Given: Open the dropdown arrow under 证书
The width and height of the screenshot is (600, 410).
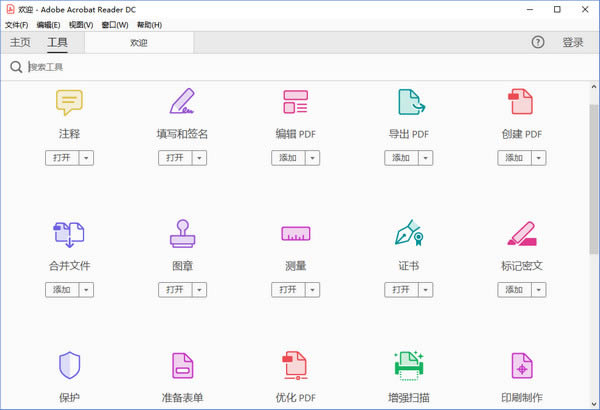Looking at the screenshot, I should (426, 290).
